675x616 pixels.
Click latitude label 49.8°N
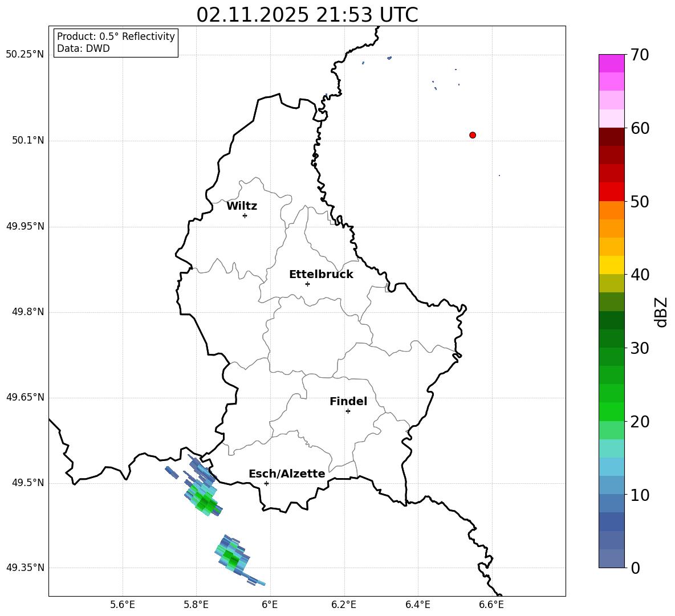coord(28,312)
